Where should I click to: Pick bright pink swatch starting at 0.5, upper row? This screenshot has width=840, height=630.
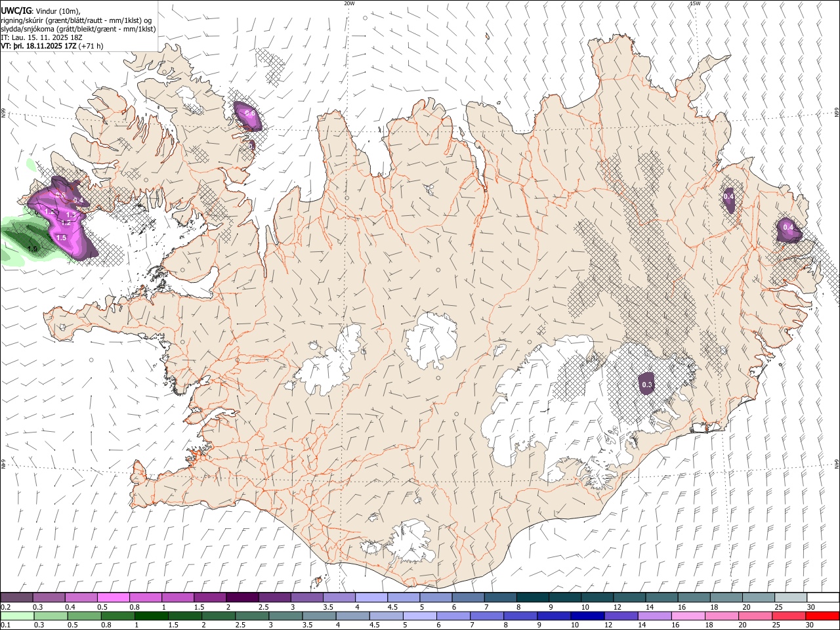pos(113,598)
